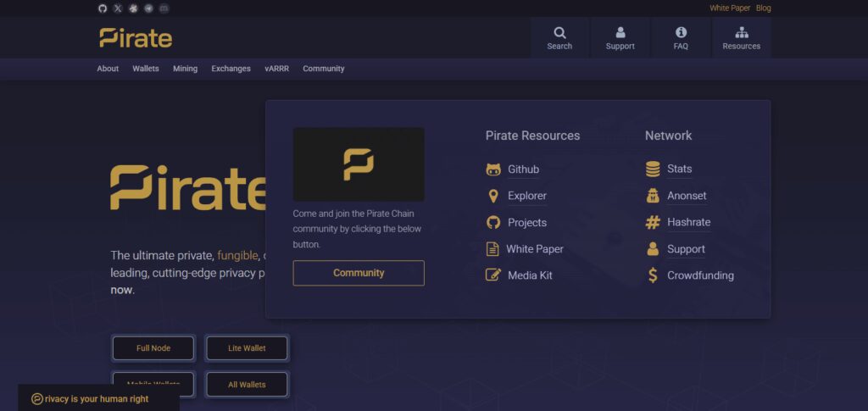Click 'Privacy is your human right' banner
This screenshot has width=868, height=411.
[98, 399]
